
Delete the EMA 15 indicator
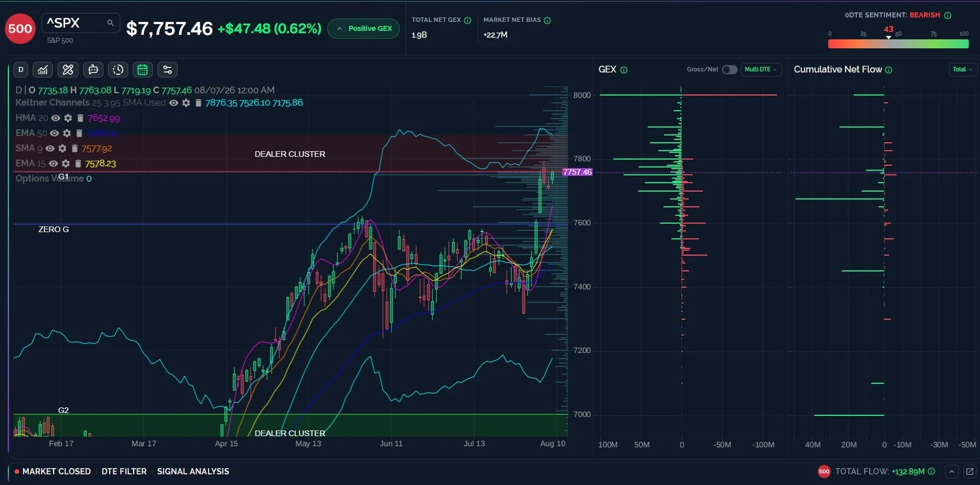78,164
